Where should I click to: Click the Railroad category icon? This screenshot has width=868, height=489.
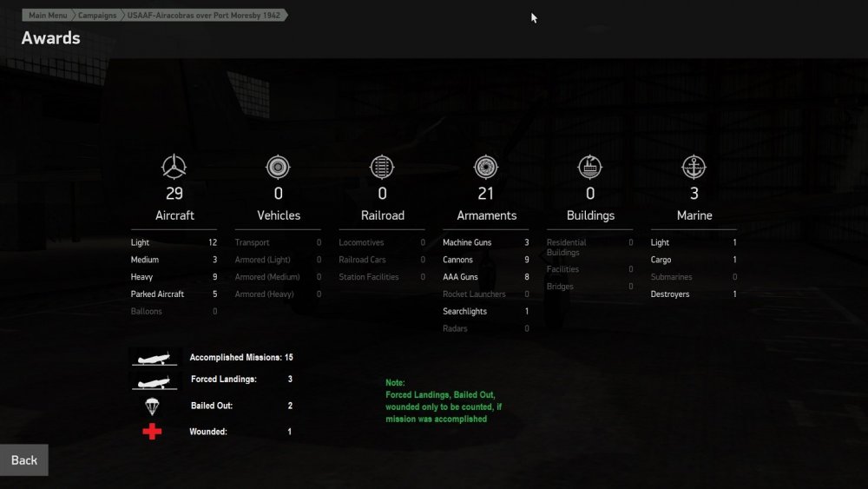pos(382,167)
